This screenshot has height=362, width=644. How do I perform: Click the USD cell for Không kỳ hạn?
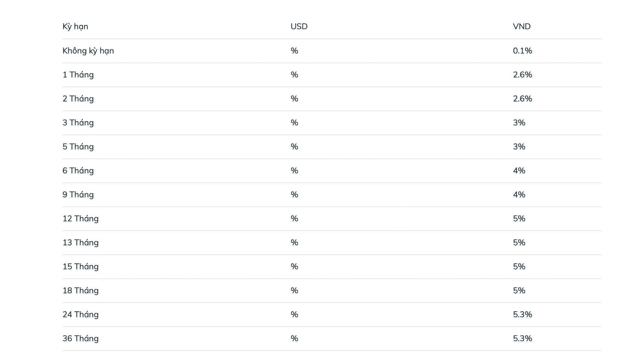tap(294, 51)
